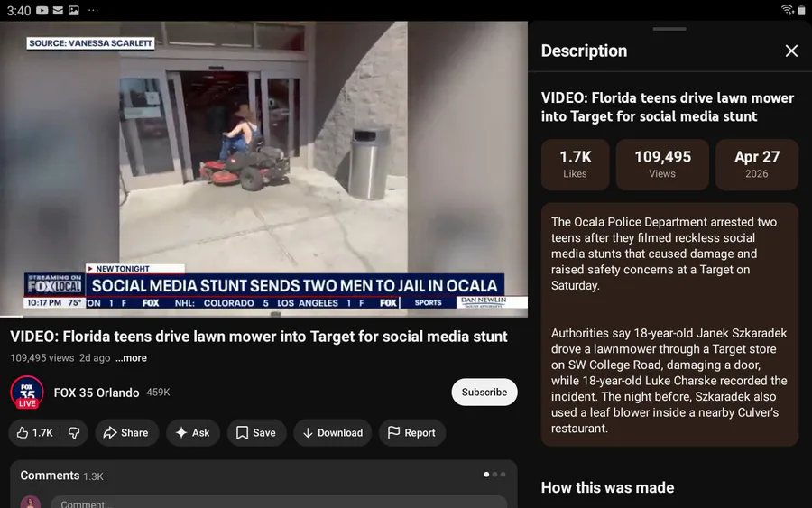This screenshot has height=508, width=812.
Task: Report the video with flag button
Action: tap(412, 432)
